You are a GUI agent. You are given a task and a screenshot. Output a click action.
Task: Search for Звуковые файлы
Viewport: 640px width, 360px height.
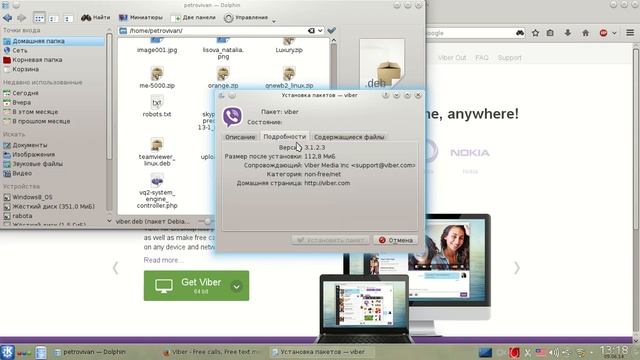tap(33, 164)
